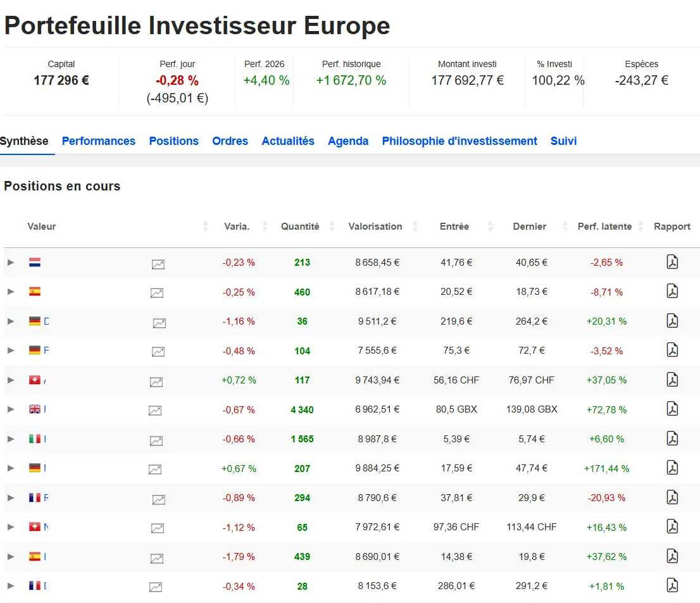
Task: Open the Suivi tab
Action: (x=563, y=141)
